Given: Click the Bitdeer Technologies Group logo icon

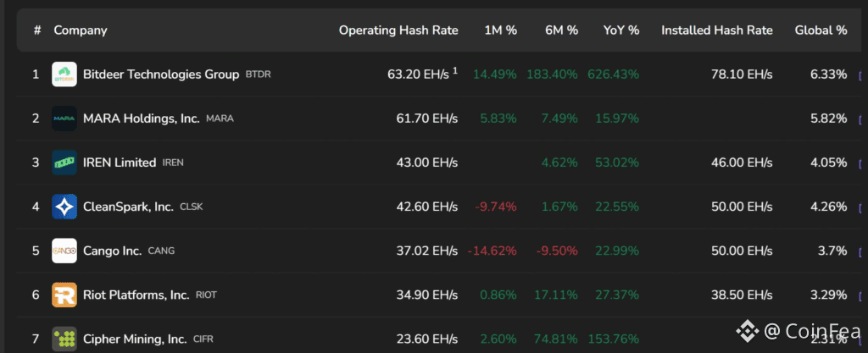Looking at the screenshot, I should coord(64,74).
